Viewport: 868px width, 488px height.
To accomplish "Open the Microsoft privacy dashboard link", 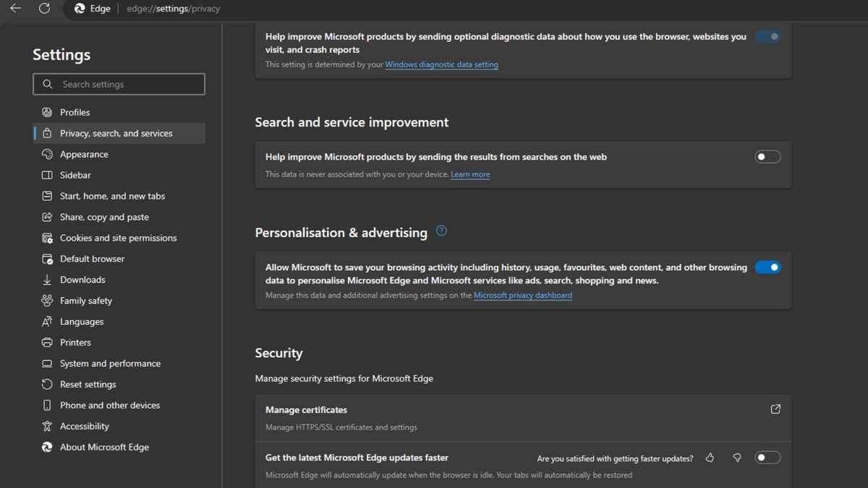I will pos(522,295).
